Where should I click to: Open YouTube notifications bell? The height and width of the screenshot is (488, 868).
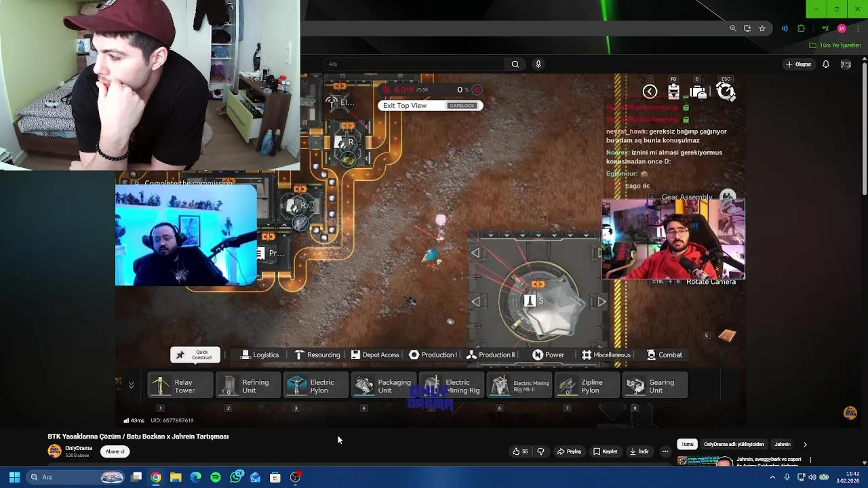[x=826, y=64]
